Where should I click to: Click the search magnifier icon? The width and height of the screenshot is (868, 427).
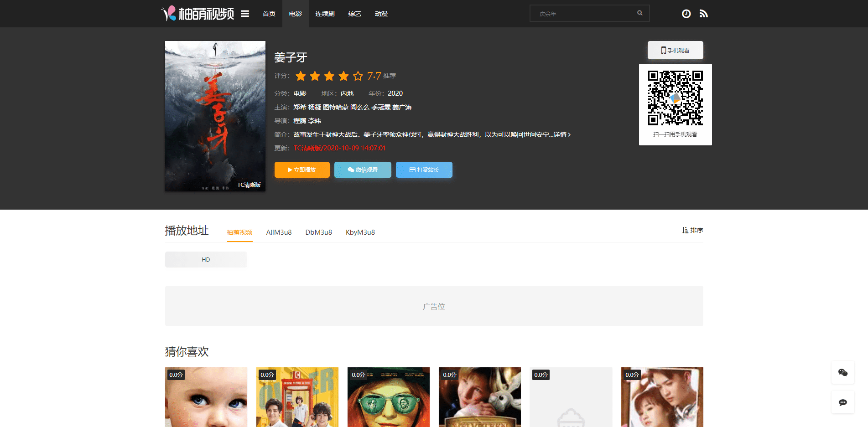[640, 13]
